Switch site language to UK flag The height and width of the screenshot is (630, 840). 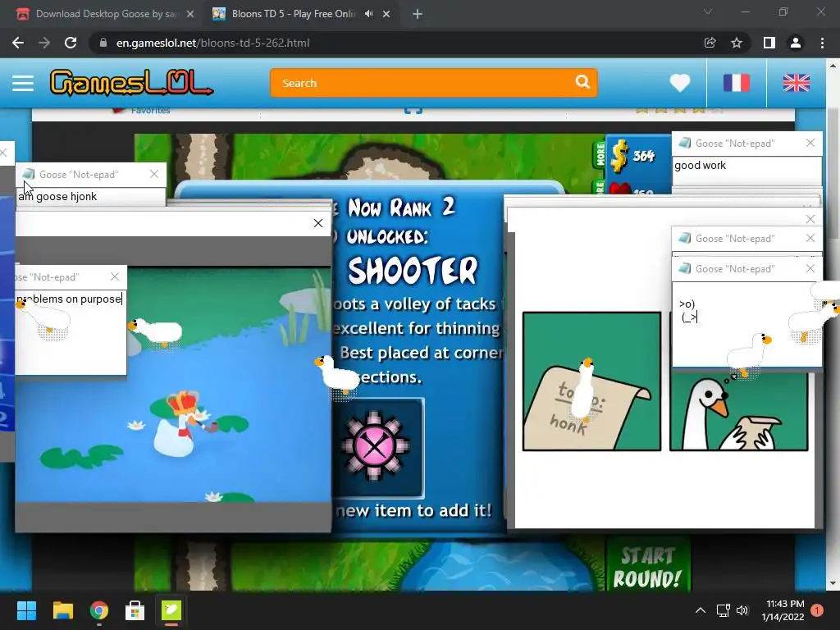(x=796, y=83)
